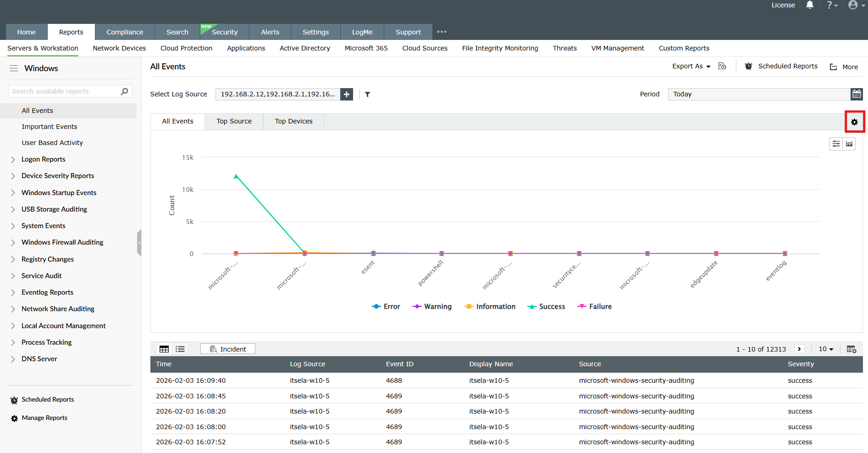Viewport: 868px width, 453px height.
Task: Open the user account avatar menu
Action: [x=856, y=5]
